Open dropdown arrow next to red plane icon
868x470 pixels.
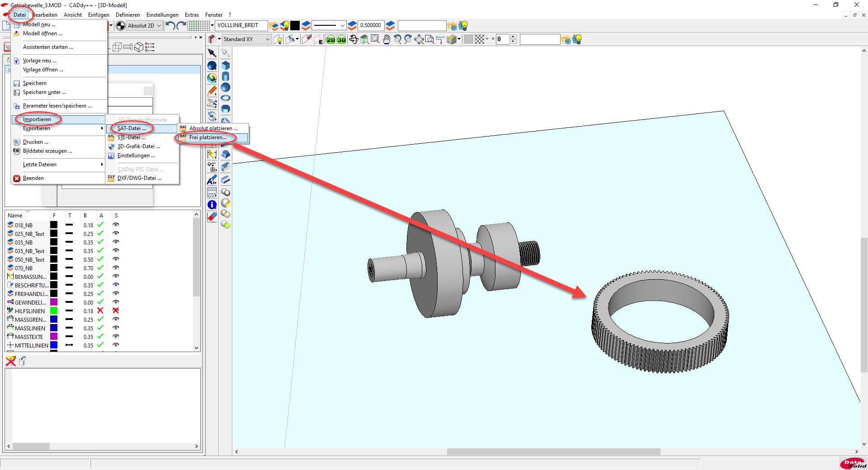tap(219, 39)
